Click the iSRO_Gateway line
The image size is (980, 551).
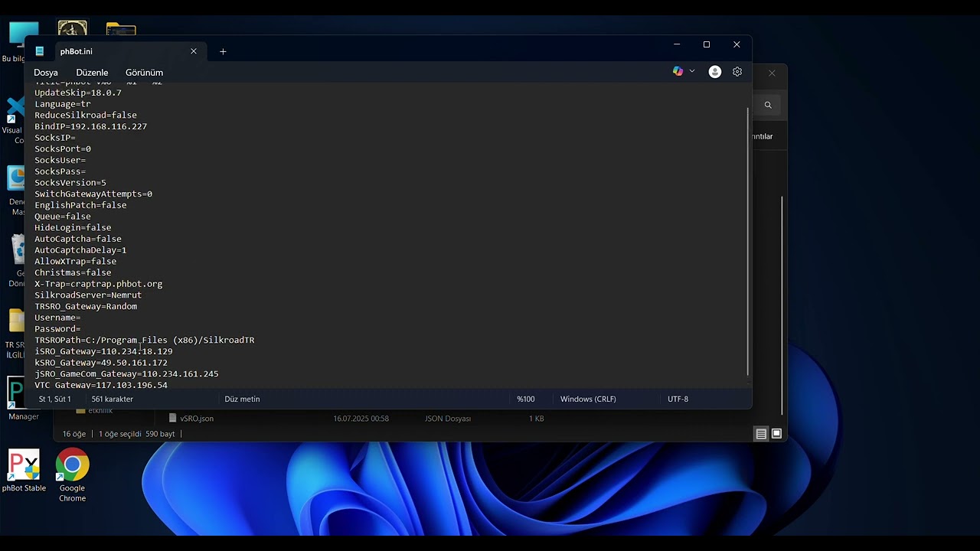click(x=103, y=351)
